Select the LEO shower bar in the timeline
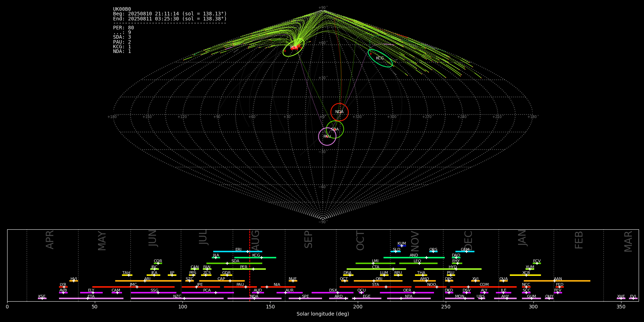Viewport: 644px width, 322px height. tap(418, 263)
